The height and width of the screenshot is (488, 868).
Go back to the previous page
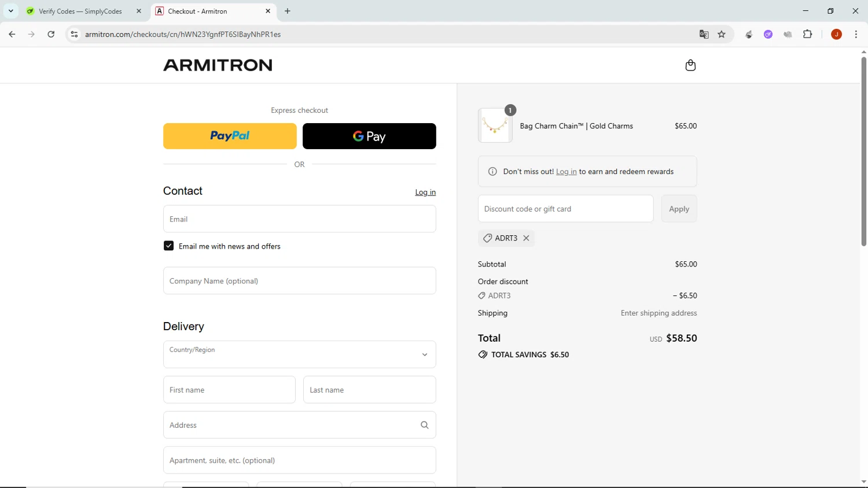tap(12, 35)
